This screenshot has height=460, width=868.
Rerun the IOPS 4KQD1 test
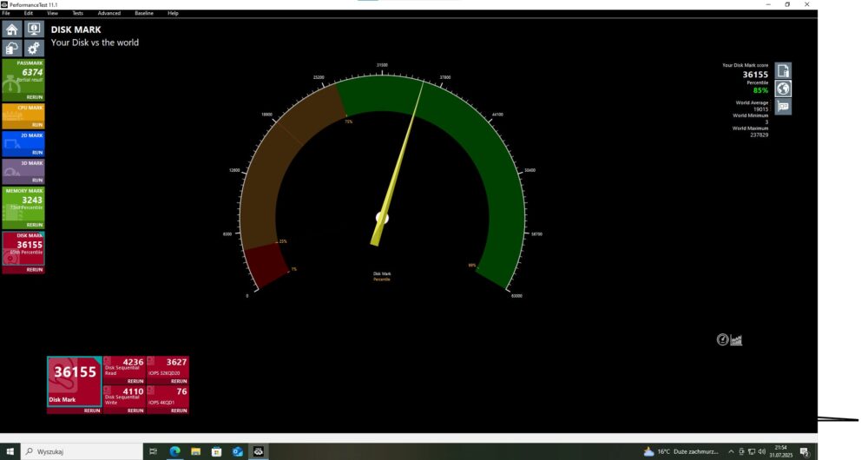click(x=179, y=411)
